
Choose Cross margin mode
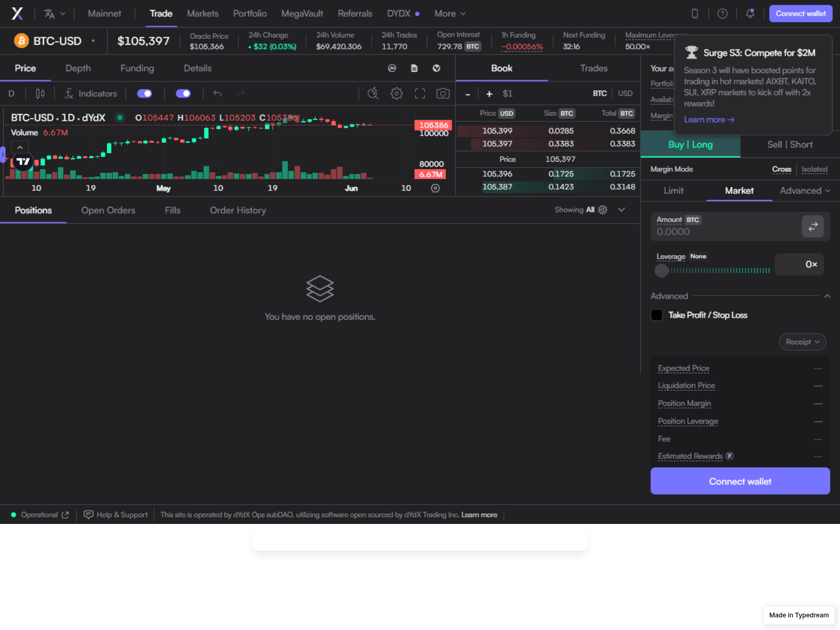coord(781,169)
